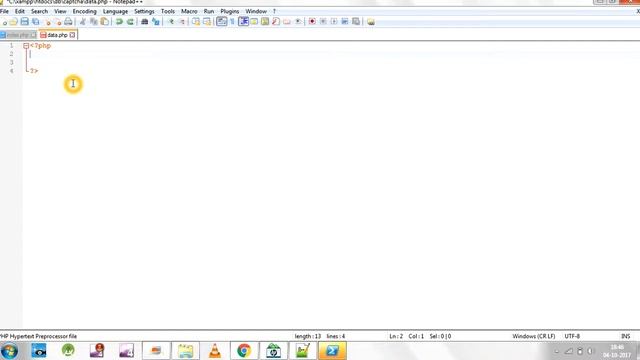
Task: Zoom out using the toolbar Zoom Out icon
Action: (x=182, y=22)
